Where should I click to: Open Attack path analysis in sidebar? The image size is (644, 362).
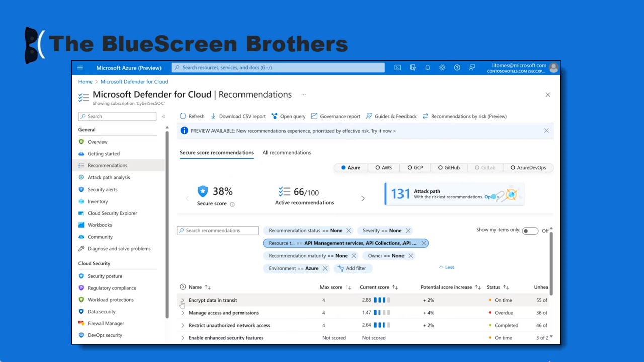point(108,177)
